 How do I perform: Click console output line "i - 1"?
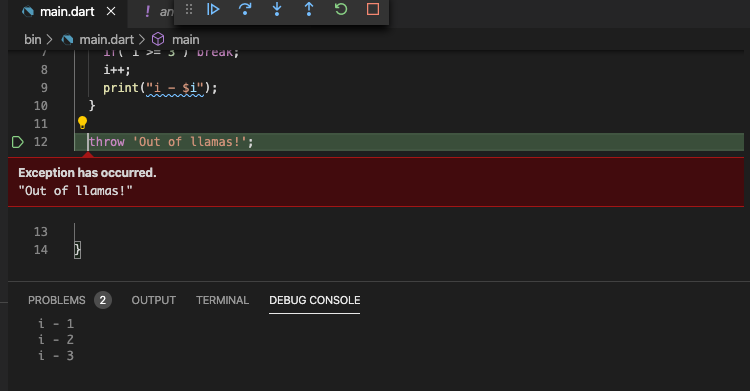coord(56,324)
